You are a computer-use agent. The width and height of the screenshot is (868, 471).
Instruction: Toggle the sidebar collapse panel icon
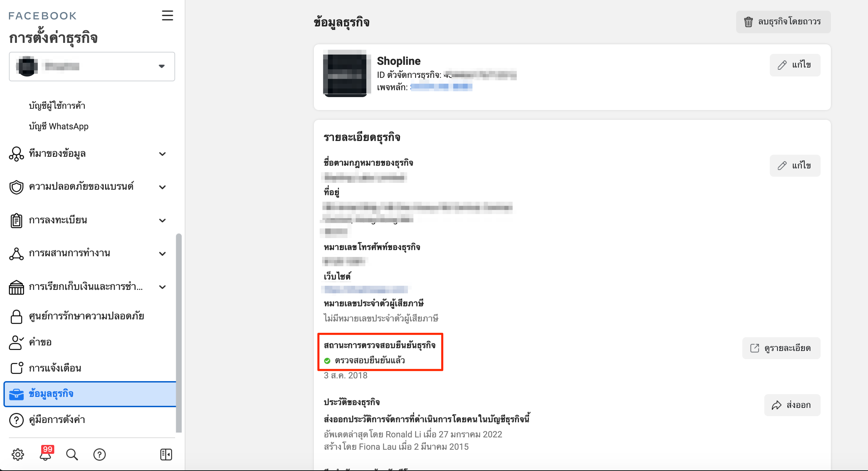click(166, 455)
